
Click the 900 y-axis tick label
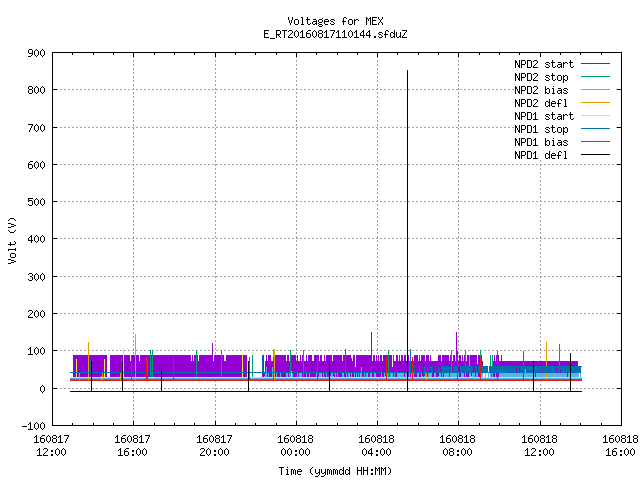pyautogui.click(x=36, y=53)
